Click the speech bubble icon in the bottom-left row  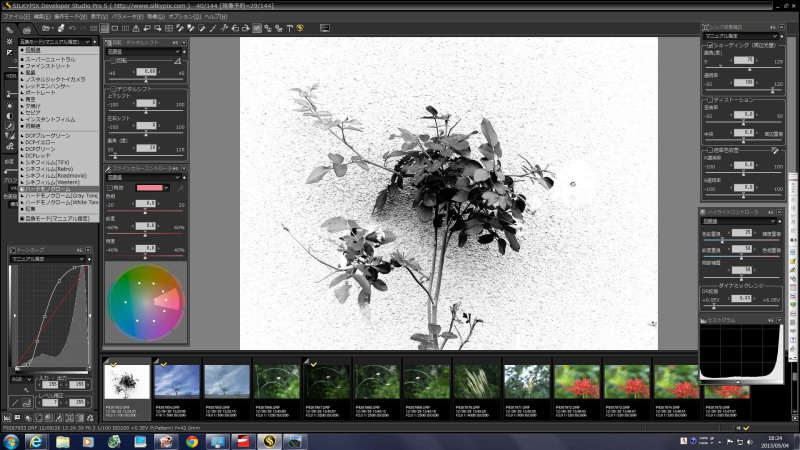pos(17,418)
